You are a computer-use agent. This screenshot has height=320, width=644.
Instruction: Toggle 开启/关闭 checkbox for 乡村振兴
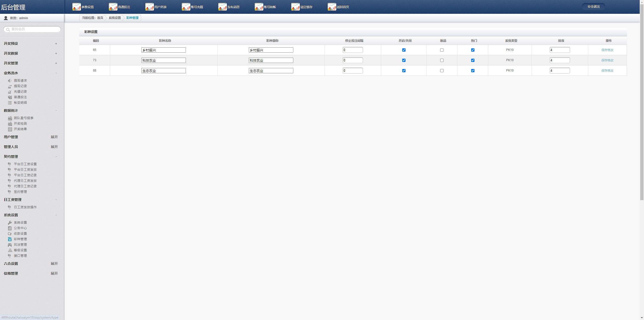[404, 50]
